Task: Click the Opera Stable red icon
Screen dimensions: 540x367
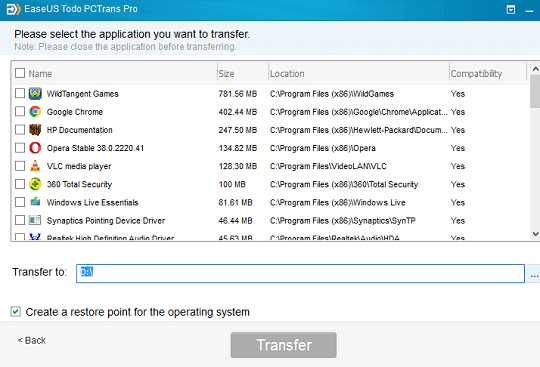Action: click(x=35, y=148)
